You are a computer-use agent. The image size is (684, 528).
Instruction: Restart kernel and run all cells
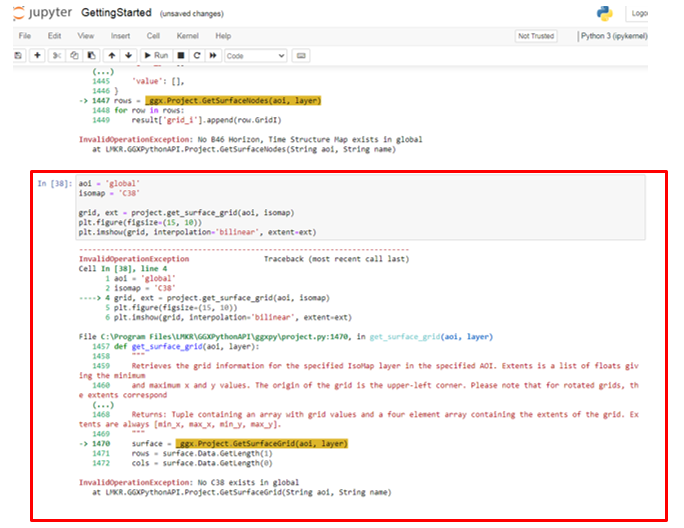[213, 55]
